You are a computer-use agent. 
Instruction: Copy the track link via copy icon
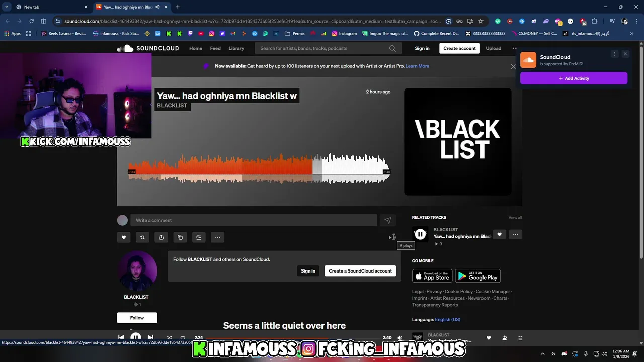[x=180, y=237]
